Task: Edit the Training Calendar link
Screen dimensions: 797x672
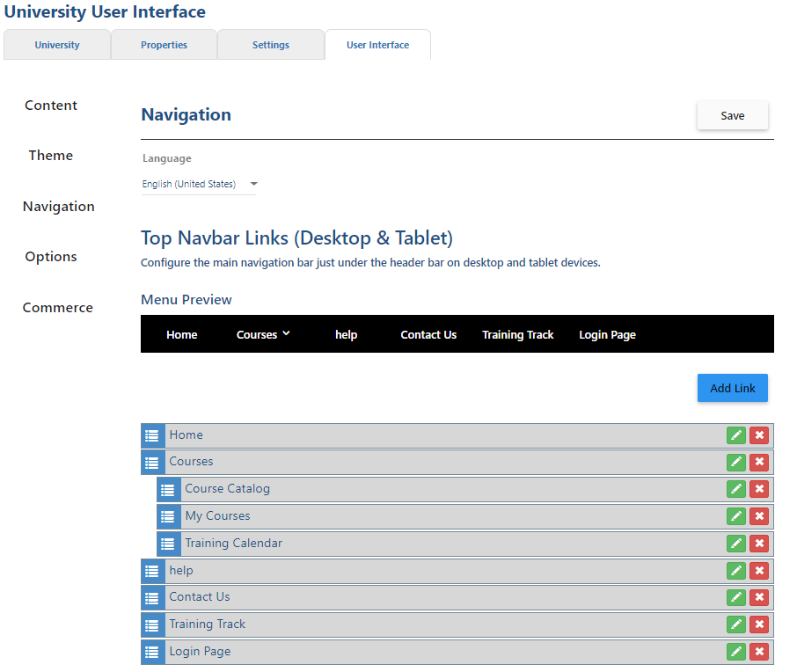Action: pyautogui.click(x=735, y=544)
